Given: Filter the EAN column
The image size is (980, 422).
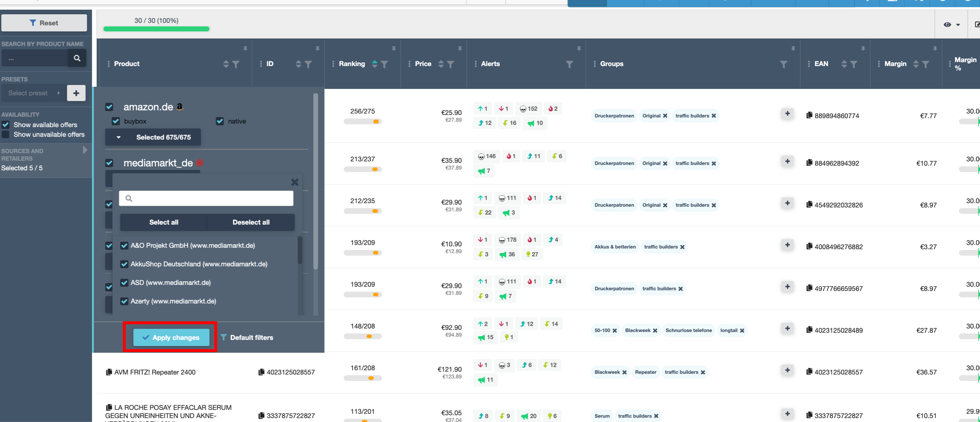Looking at the screenshot, I should (x=854, y=64).
